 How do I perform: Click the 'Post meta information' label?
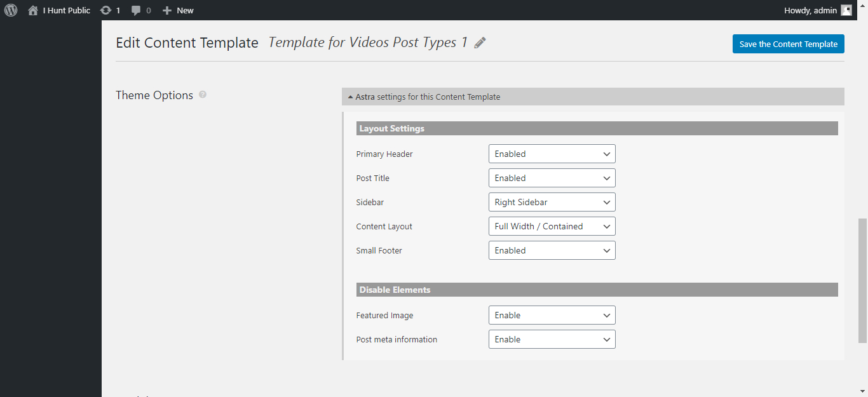point(397,339)
